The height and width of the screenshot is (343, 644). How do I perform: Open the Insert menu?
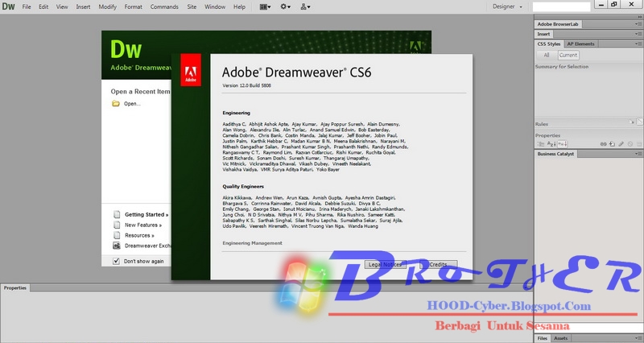coord(83,6)
